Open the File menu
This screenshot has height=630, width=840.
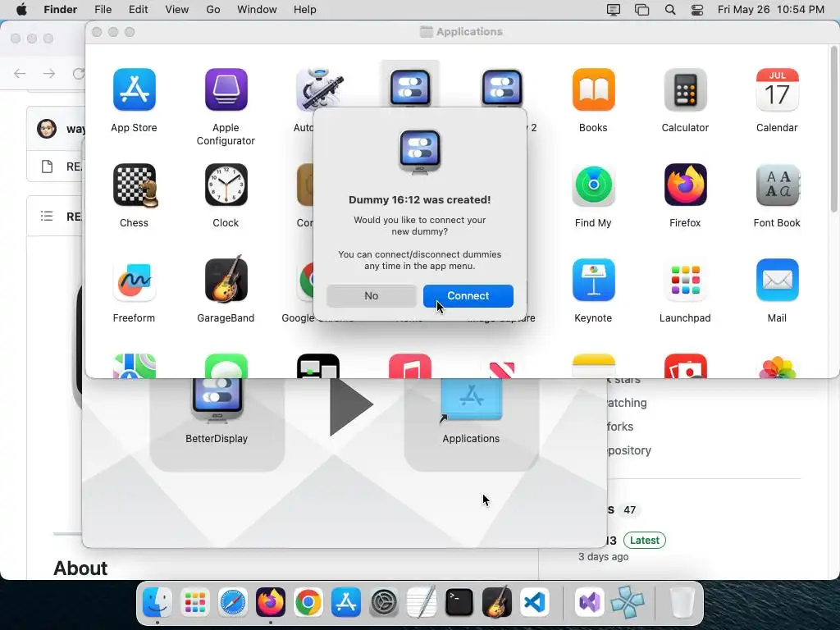pyautogui.click(x=103, y=10)
